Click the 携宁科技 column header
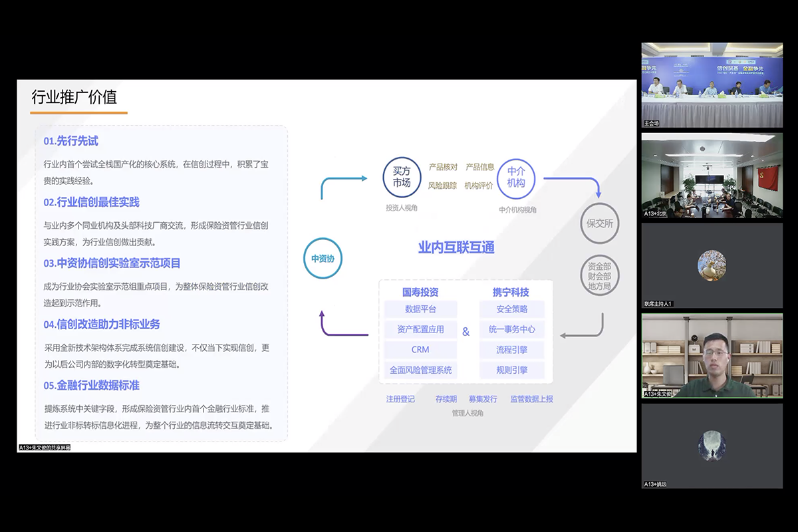The width and height of the screenshot is (798, 532). (x=511, y=293)
